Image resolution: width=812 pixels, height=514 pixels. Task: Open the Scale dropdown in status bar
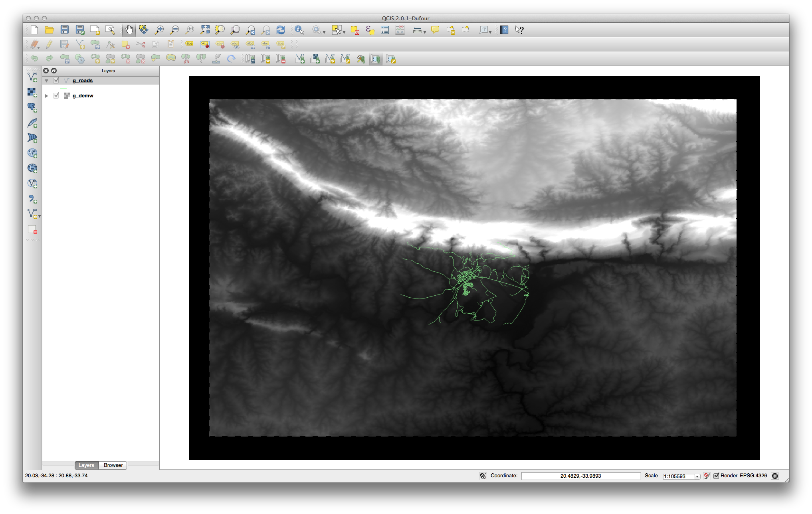(x=697, y=476)
